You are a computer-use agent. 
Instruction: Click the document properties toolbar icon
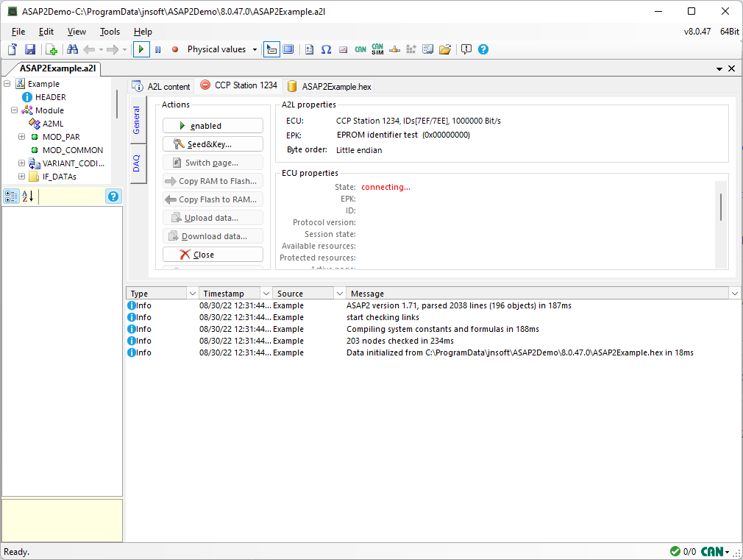click(x=310, y=49)
